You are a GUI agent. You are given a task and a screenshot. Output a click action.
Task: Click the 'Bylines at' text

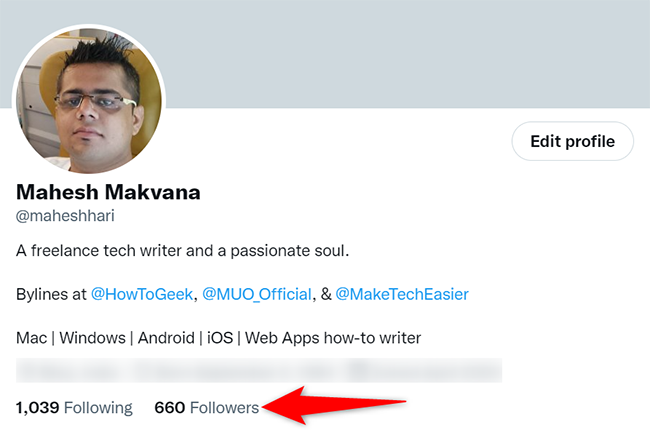51,294
